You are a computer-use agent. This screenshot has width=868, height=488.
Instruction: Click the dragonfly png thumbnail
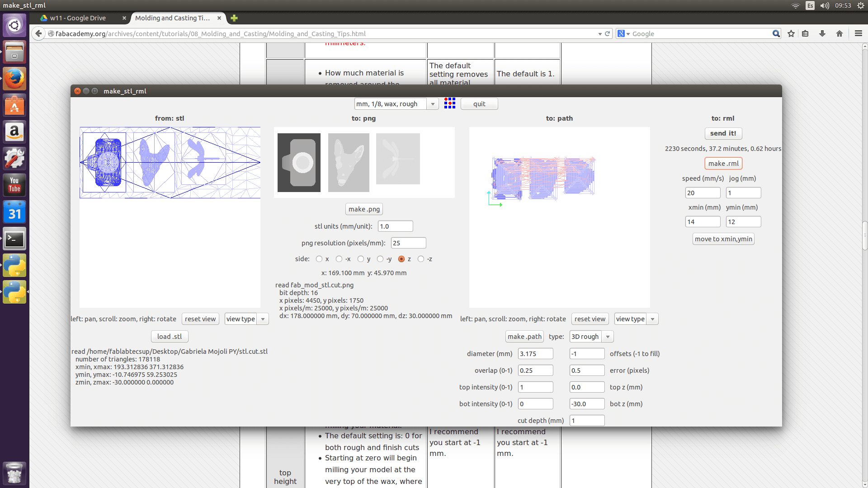(x=398, y=159)
